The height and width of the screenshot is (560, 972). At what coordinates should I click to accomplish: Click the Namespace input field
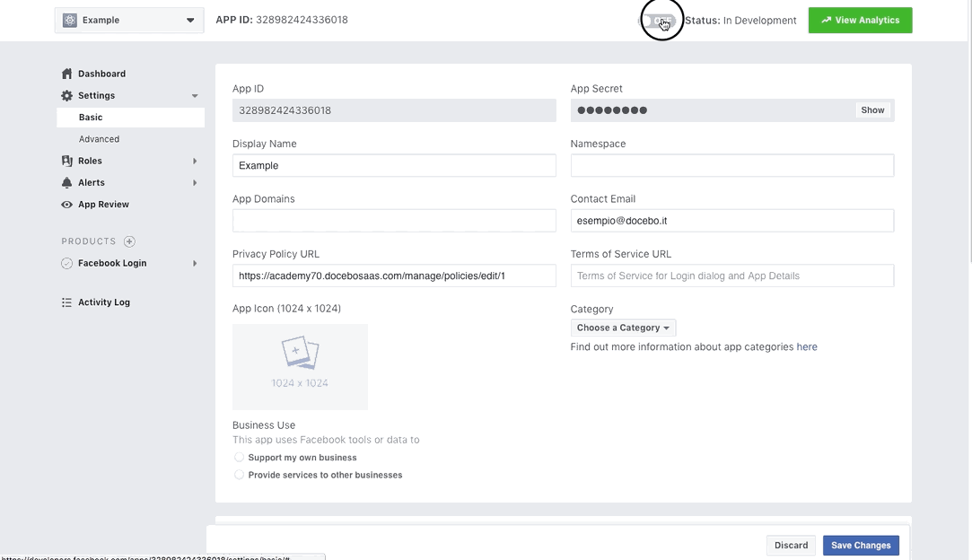[732, 166]
